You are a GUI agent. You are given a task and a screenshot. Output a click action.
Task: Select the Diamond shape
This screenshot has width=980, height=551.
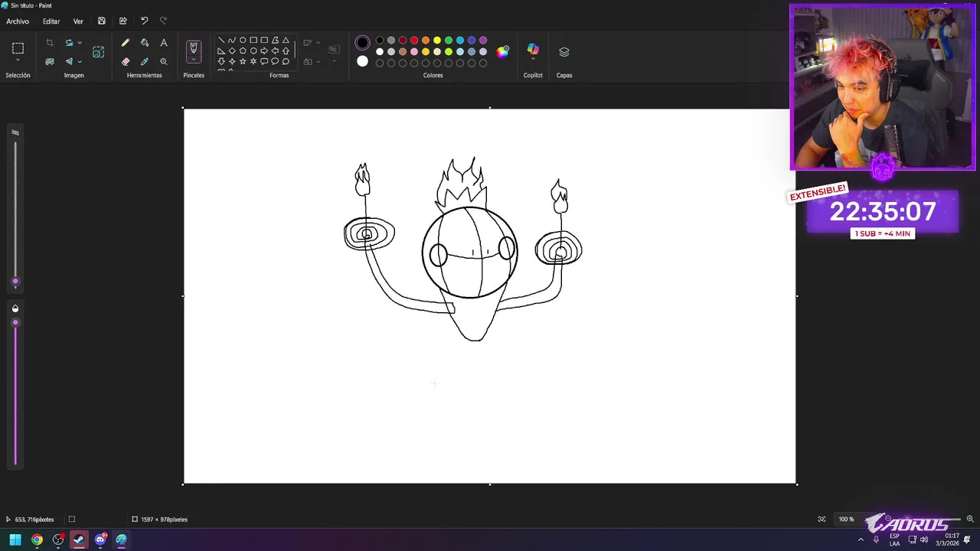click(x=232, y=51)
